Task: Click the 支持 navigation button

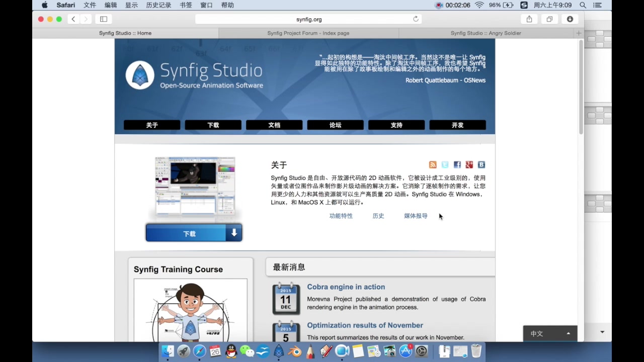Action: coord(396,125)
